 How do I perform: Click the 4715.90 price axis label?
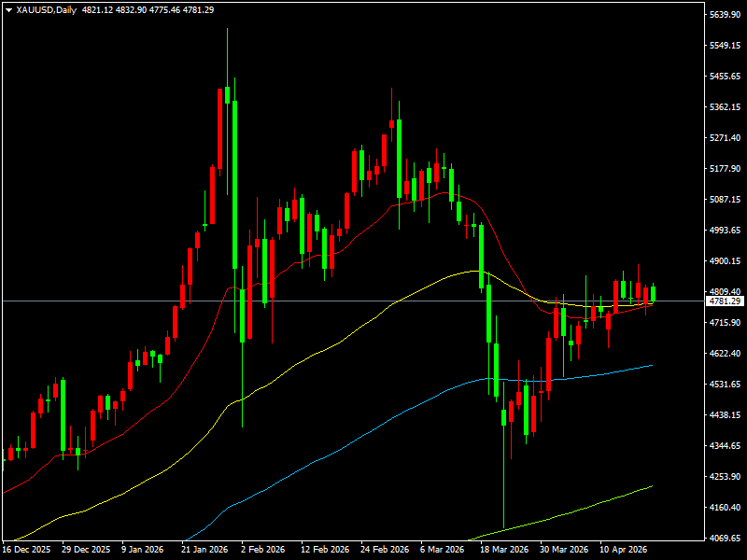coord(726,322)
